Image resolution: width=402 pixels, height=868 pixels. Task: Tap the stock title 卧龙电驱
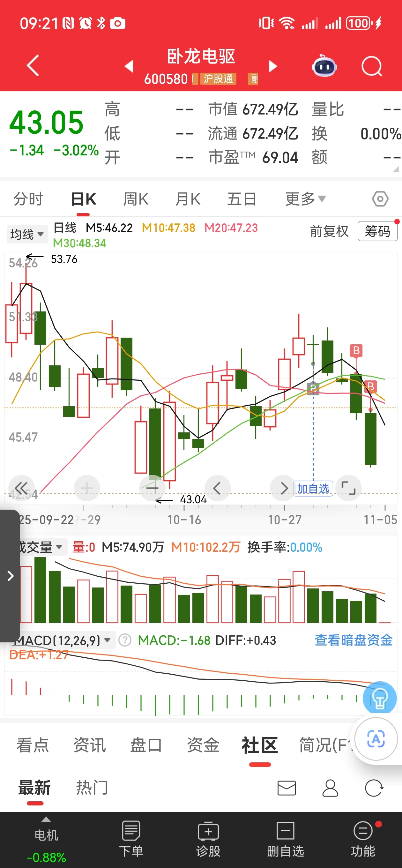point(201,56)
